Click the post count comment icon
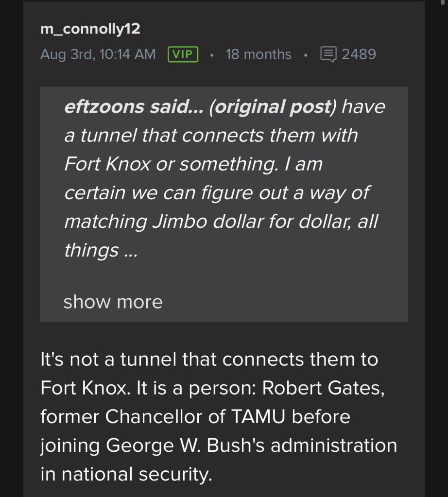This screenshot has width=448, height=497. point(328,54)
